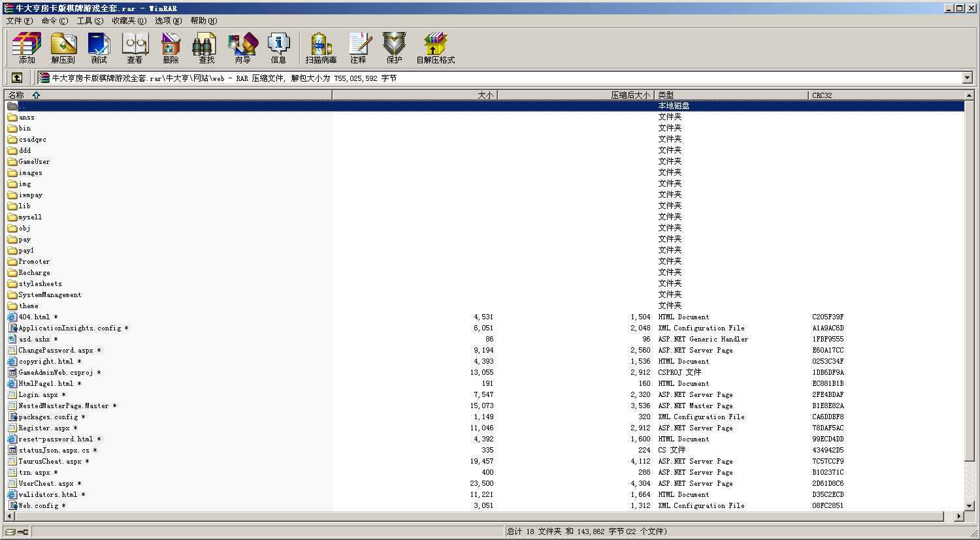This screenshot has height=540, width=980.
Task: Select the Recharge folder row
Action: click(485, 273)
